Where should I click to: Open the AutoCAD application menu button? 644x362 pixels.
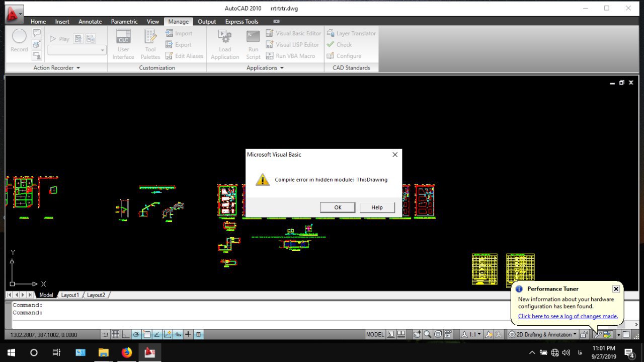click(14, 14)
